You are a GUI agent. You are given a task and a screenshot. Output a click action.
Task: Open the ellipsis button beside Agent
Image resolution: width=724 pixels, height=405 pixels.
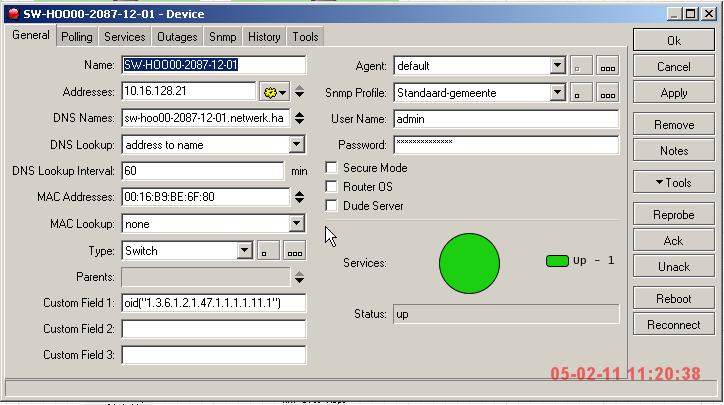pos(607,66)
